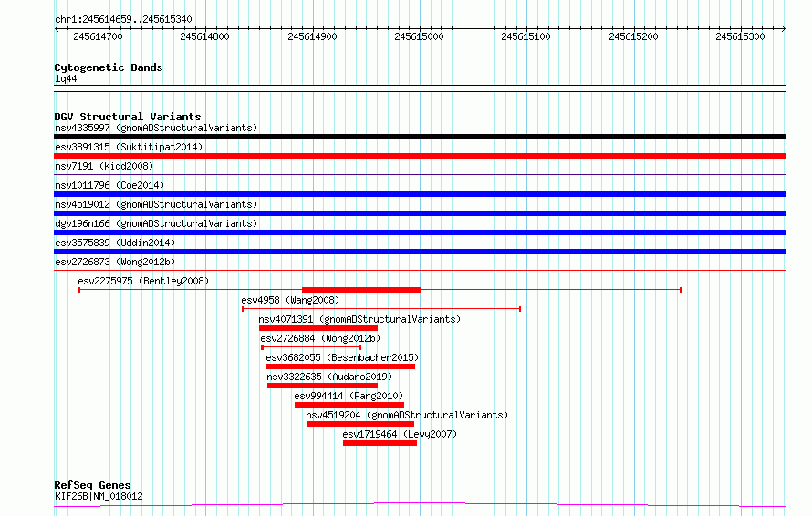This screenshot has width=812, height=516.
Task: Click esv3575839 (Uddin2014) label
Action: pyautogui.click(x=115, y=243)
